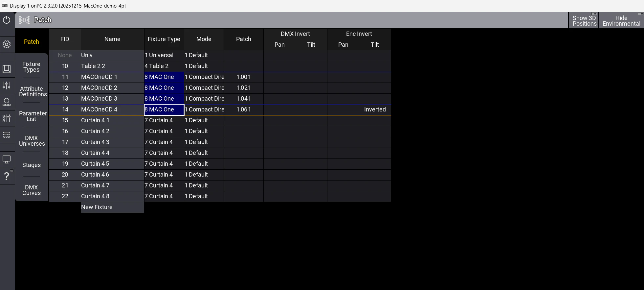
Task: Click the Fixture Type column header
Action: pyautogui.click(x=164, y=39)
